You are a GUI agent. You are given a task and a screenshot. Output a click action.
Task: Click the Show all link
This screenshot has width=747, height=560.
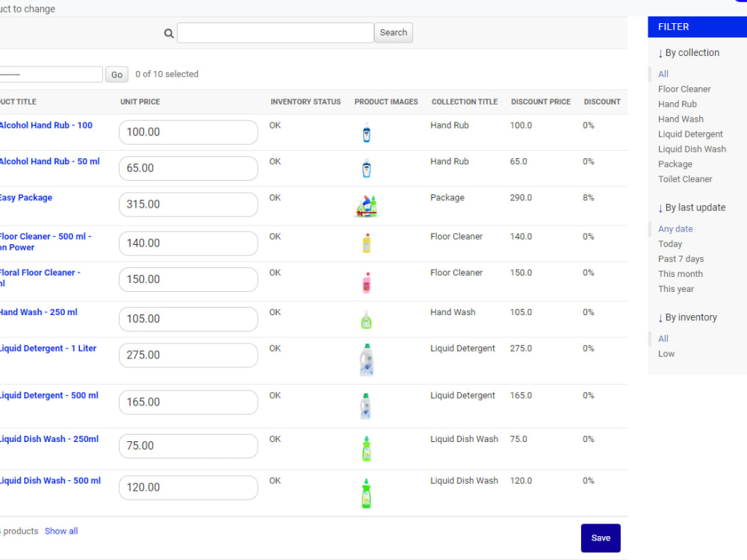point(61,532)
